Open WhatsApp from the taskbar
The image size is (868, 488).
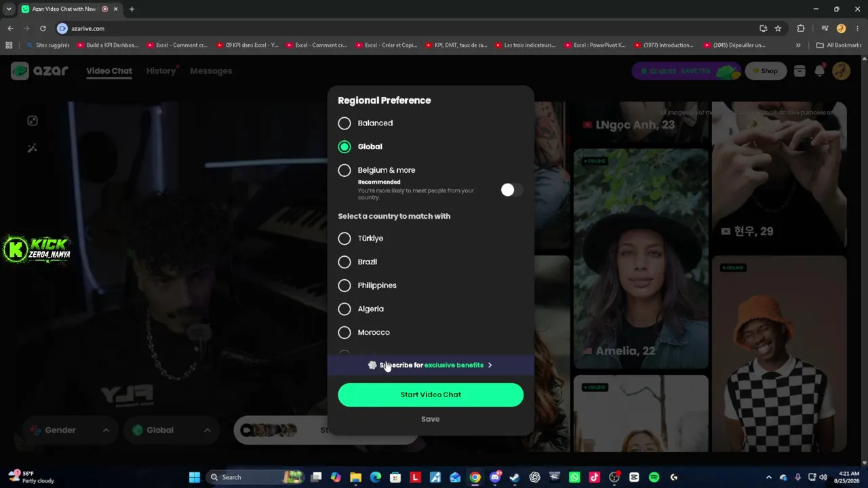tap(574, 477)
